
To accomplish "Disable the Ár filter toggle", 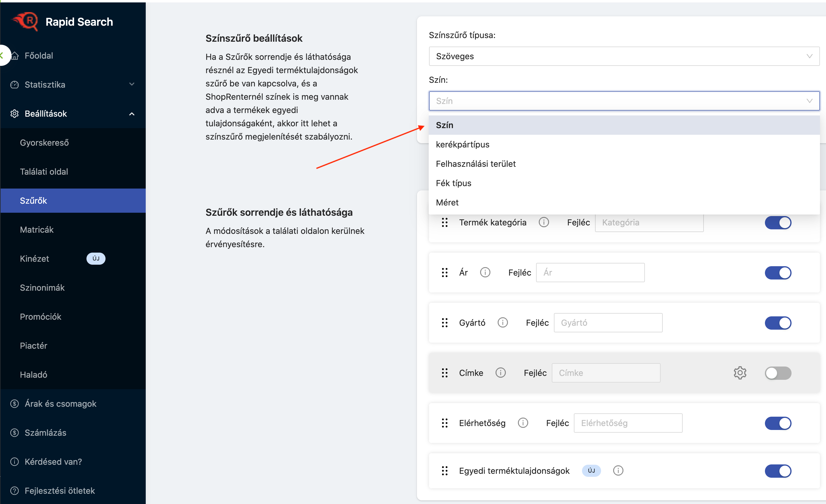I will coord(777,273).
